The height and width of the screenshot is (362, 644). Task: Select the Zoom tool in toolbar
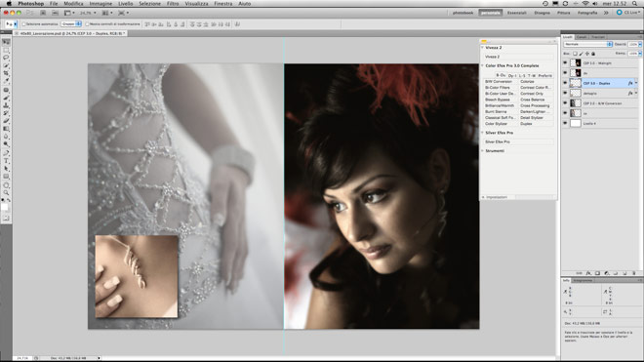6,193
